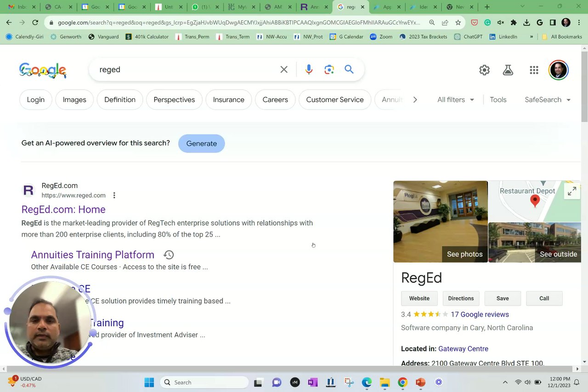Expand the All filters dropdown

click(x=456, y=100)
